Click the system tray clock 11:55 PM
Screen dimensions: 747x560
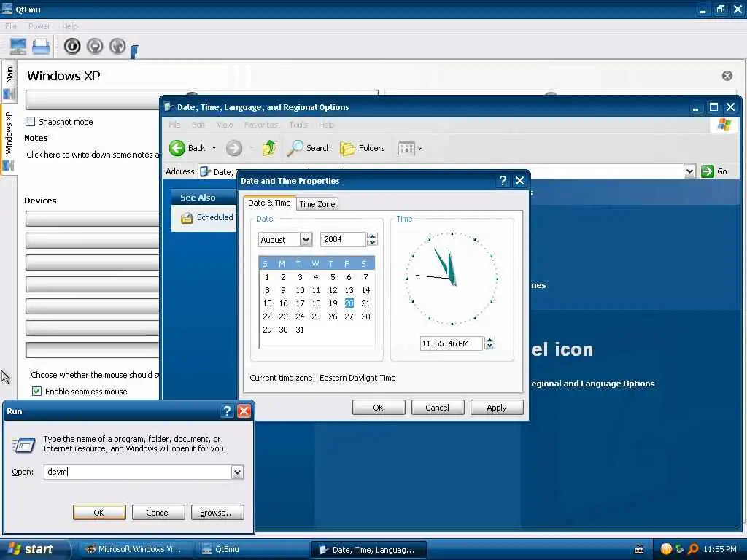click(x=719, y=549)
